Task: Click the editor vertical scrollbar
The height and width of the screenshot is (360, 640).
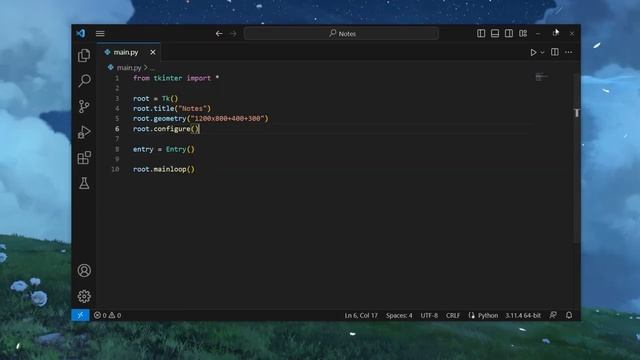Action: [x=576, y=158]
